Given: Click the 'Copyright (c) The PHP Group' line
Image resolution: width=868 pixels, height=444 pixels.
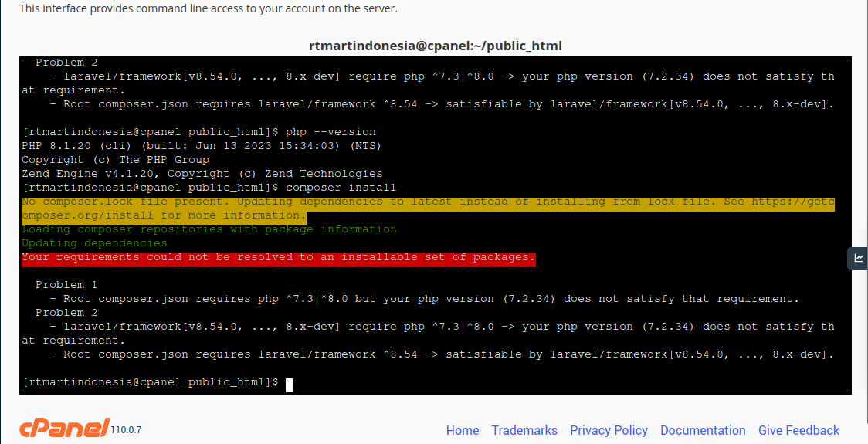Looking at the screenshot, I should coord(115,160).
